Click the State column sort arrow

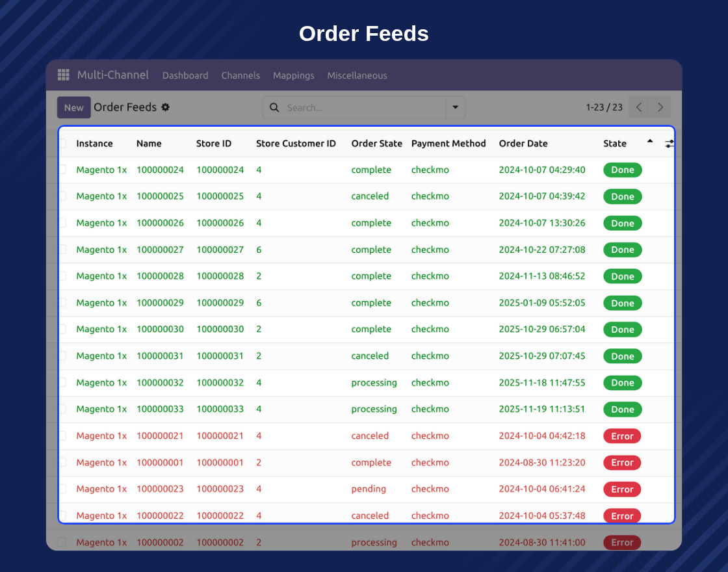tap(650, 141)
